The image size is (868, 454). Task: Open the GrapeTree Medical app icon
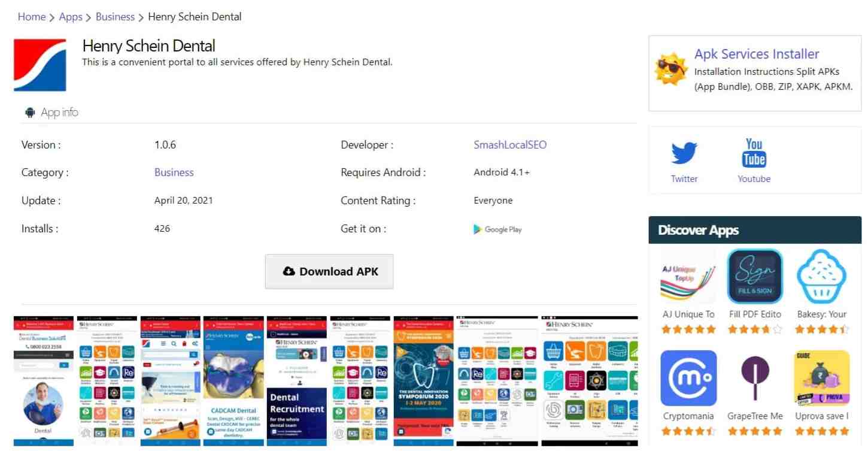[755, 379]
